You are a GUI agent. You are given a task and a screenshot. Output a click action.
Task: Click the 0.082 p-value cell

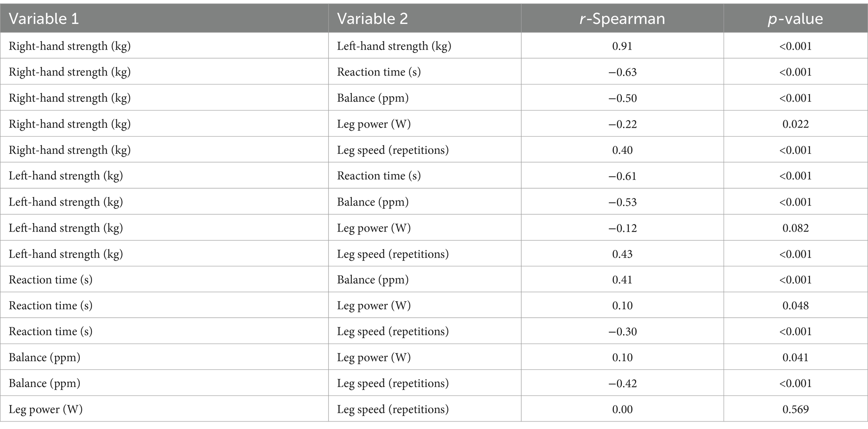point(795,228)
